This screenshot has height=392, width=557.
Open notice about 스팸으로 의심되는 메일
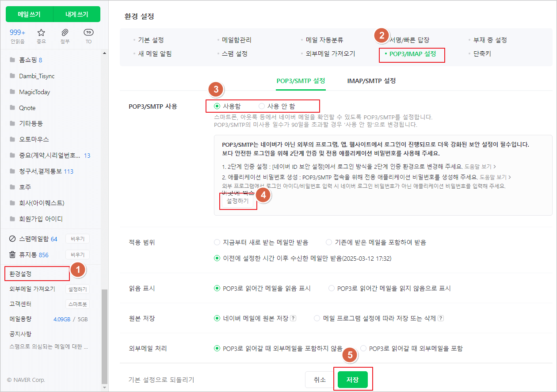49,346
